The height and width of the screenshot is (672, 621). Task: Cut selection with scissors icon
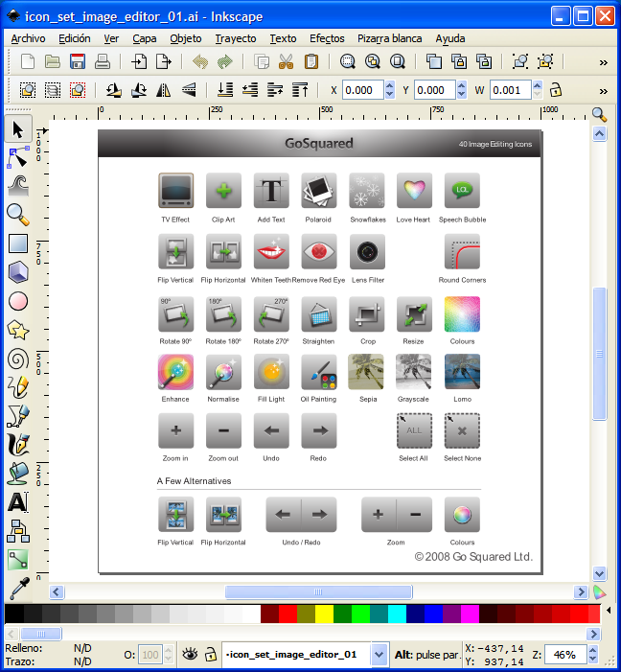pos(286,61)
